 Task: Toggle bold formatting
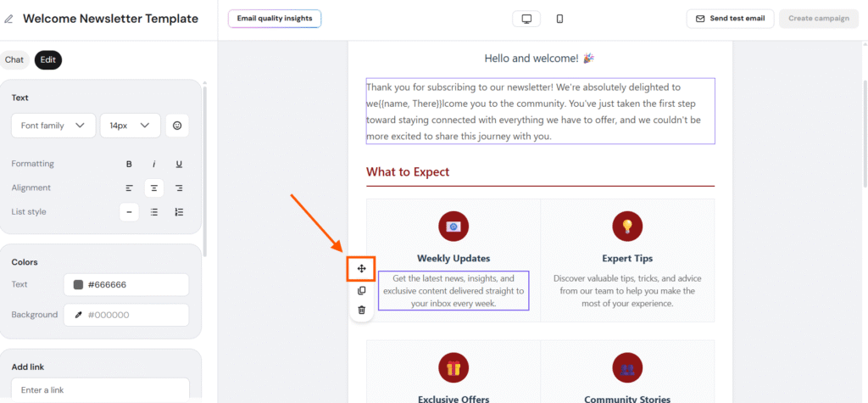(130, 164)
